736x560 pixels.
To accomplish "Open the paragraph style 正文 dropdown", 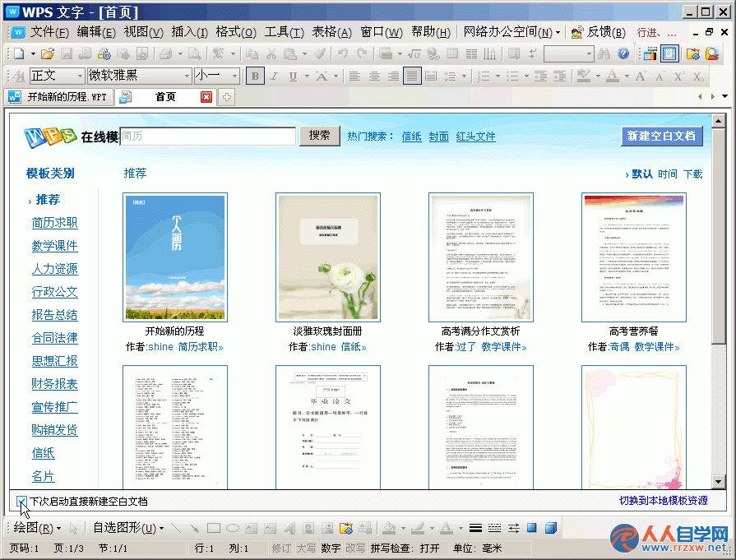I will (x=79, y=76).
